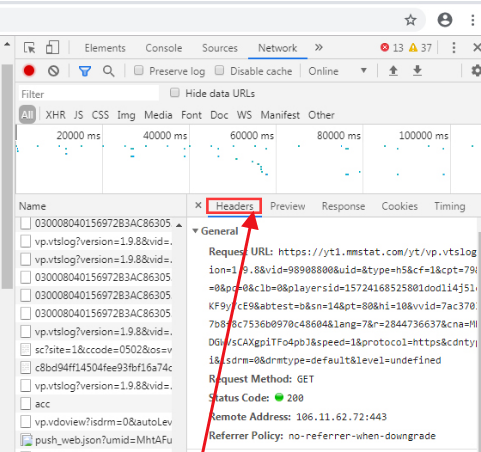
Task: Show more DevTools tabs with chevron
Action: [x=319, y=47]
